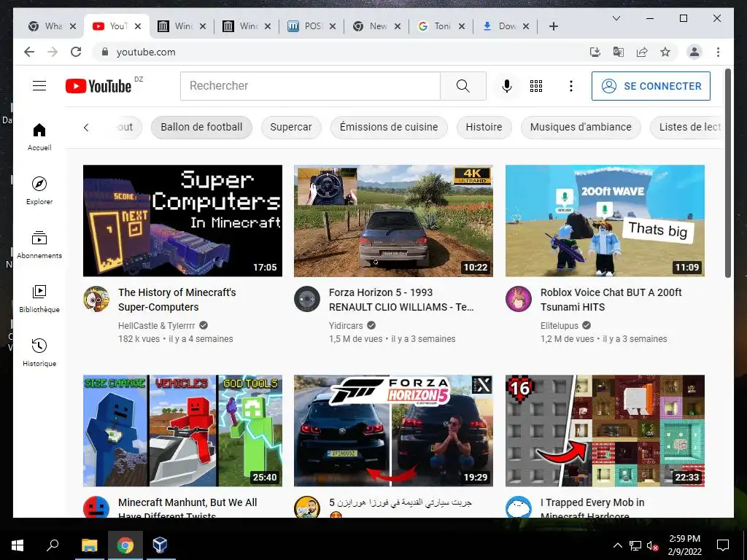Click SE CONNECTER button
747x560 pixels.
click(651, 86)
